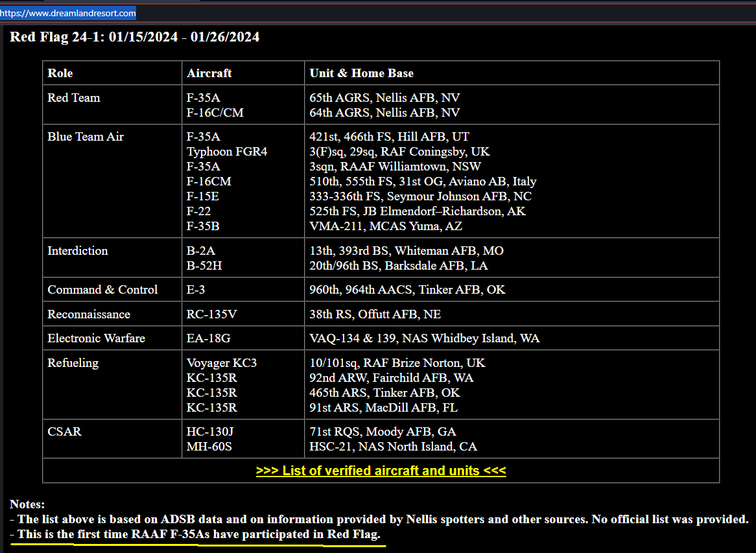Click HC-130J aircraft entry

click(x=209, y=432)
